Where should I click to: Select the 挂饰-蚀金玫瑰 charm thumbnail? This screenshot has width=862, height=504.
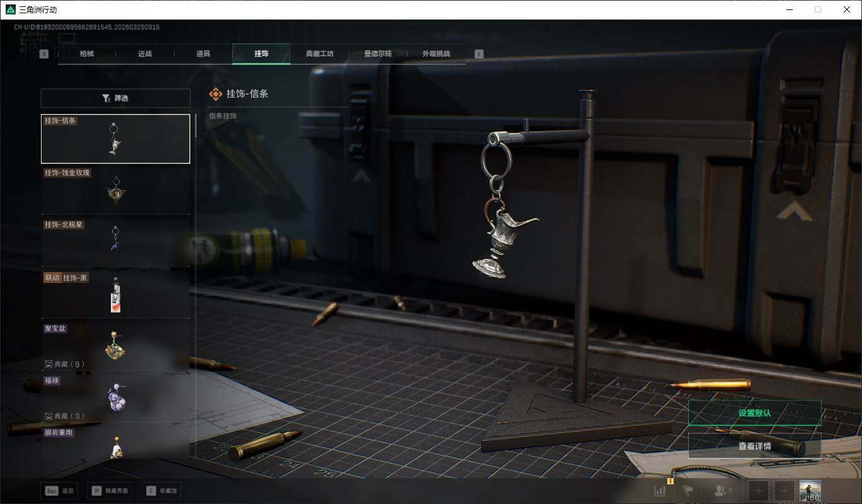(x=115, y=191)
